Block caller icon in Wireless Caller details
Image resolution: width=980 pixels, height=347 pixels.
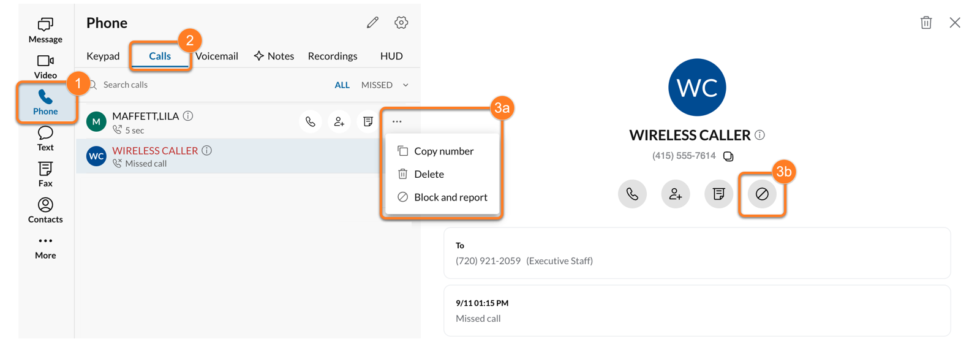(762, 194)
